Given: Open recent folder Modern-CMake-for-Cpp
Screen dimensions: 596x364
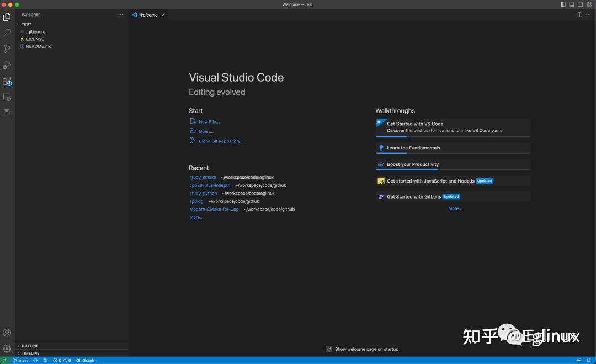Looking at the screenshot, I should tap(214, 210).
